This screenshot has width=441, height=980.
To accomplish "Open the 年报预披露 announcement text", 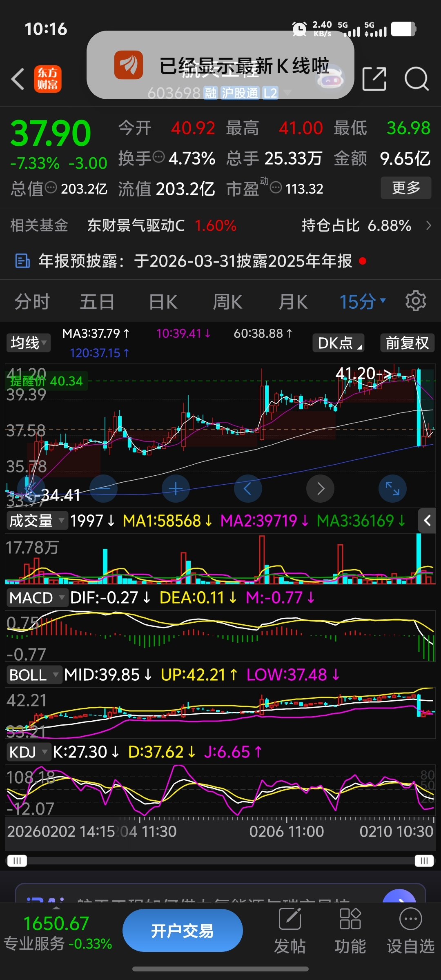I will point(195,261).
